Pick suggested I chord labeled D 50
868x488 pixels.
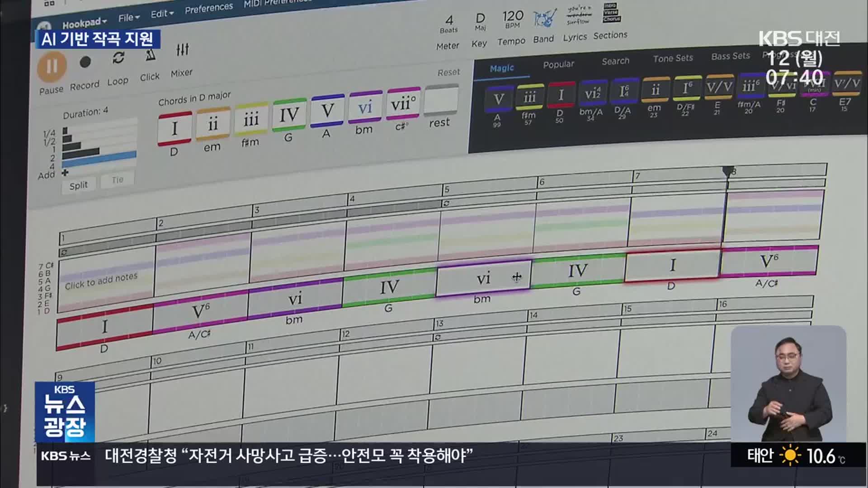(x=561, y=94)
